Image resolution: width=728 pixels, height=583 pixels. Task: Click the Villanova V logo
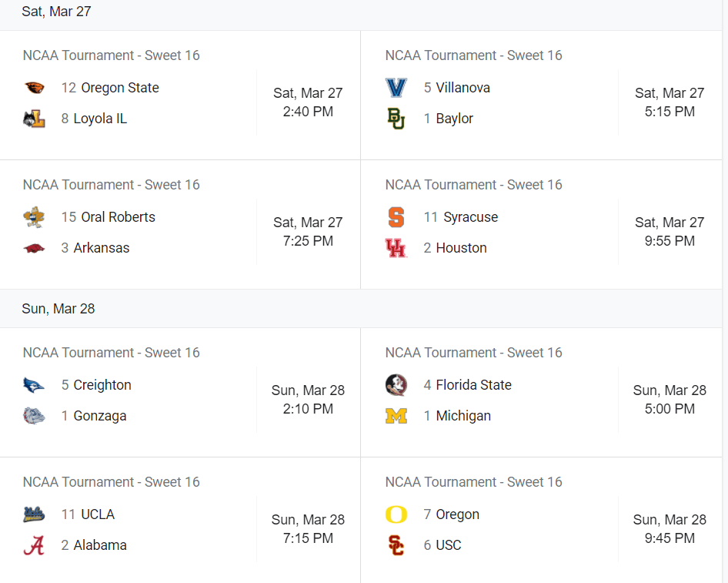tap(396, 88)
